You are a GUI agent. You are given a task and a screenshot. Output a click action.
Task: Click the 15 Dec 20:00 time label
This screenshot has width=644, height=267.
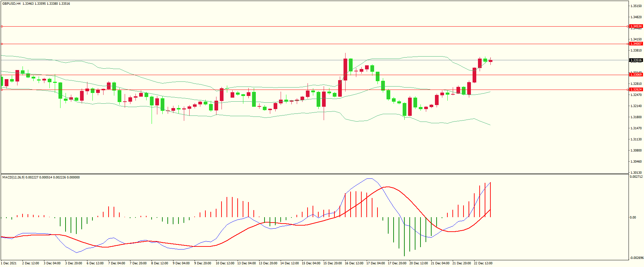click(x=333, y=263)
